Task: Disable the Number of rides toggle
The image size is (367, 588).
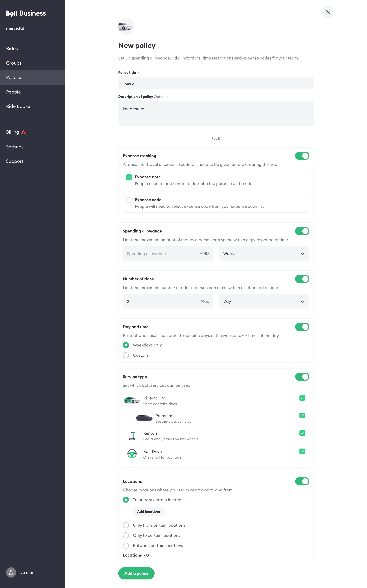Action: 302,279
